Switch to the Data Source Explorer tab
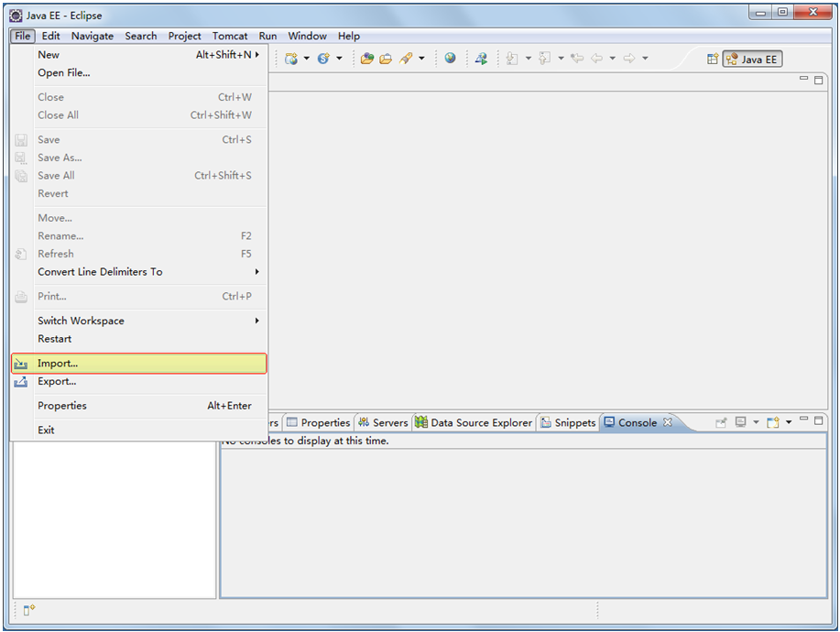Image resolution: width=840 pixels, height=632 pixels. click(474, 422)
